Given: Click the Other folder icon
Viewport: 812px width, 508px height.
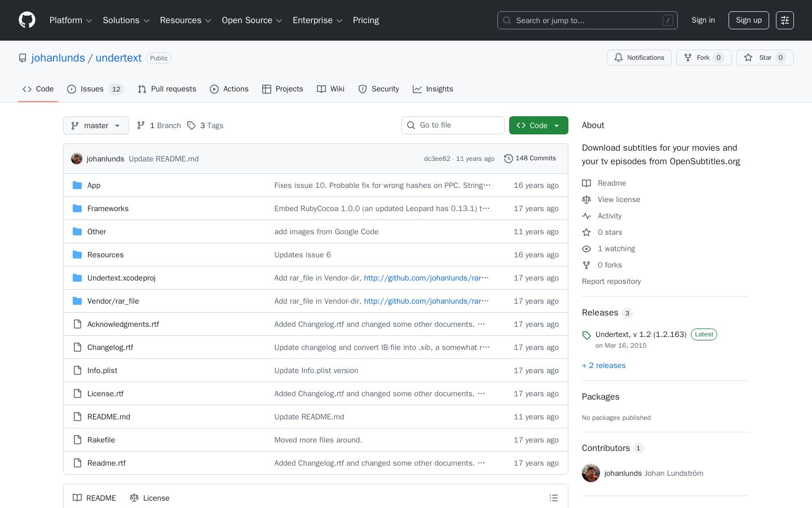Looking at the screenshot, I should (77, 231).
